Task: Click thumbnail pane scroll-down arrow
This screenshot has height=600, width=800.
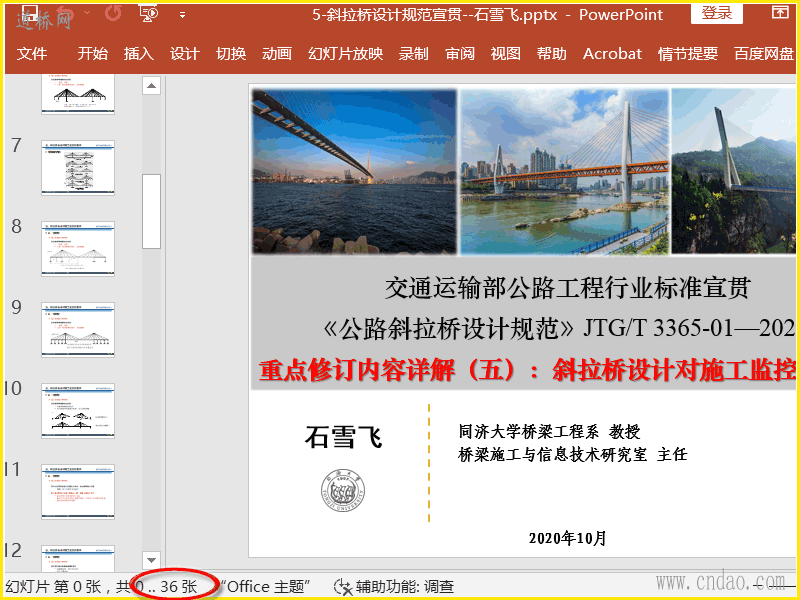Action: pyautogui.click(x=152, y=560)
